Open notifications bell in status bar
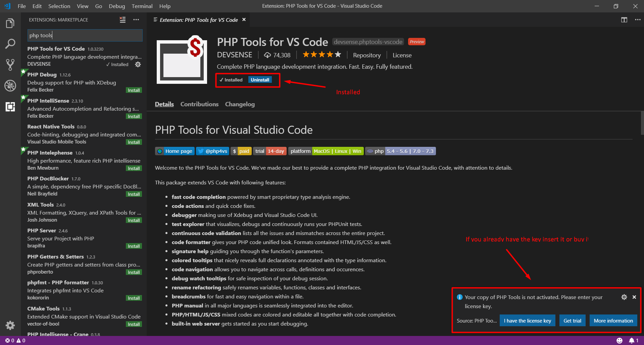This screenshot has width=644, height=345. tap(633, 340)
